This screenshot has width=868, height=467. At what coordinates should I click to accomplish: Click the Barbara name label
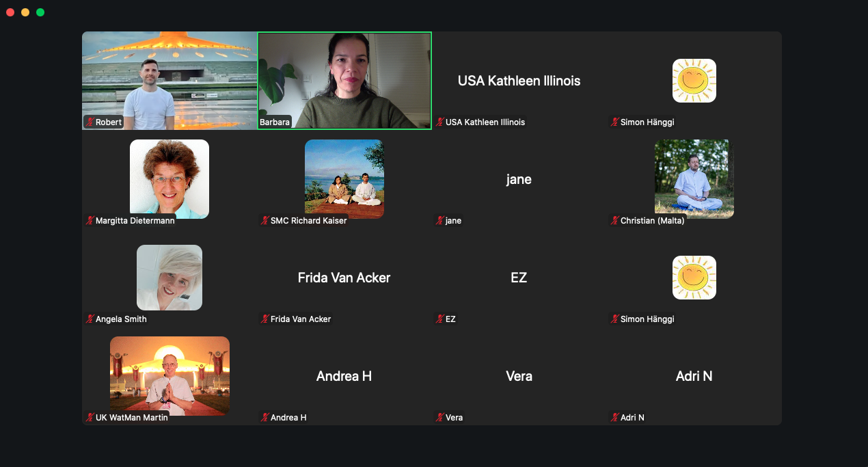(x=275, y=122)
